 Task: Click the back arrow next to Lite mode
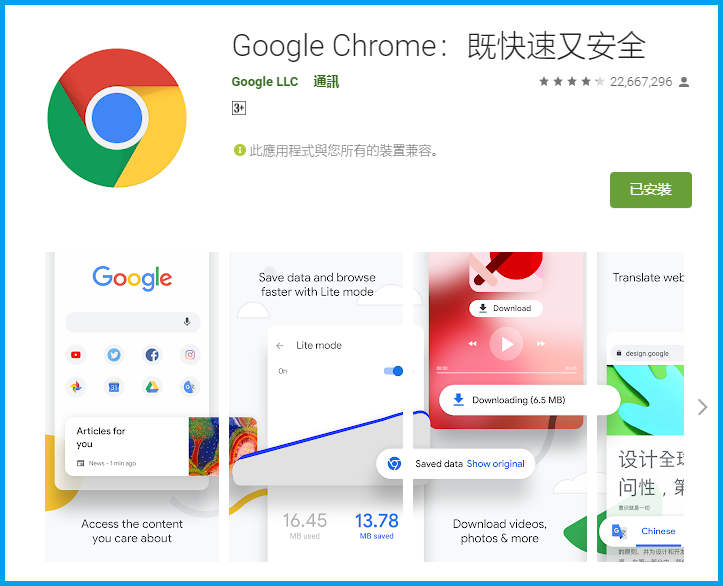[280, 345]
